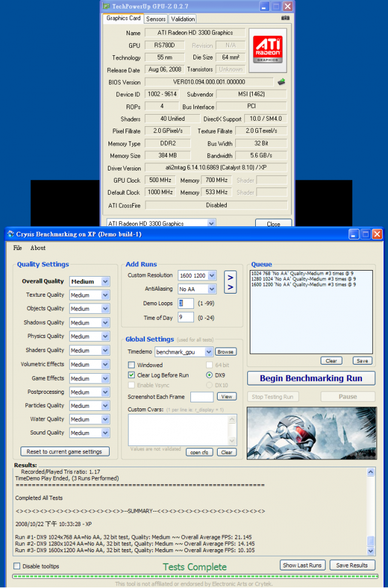Open the Overall Quality dropdown
This screenshot has width=388, height=588.
click(90, 282)
